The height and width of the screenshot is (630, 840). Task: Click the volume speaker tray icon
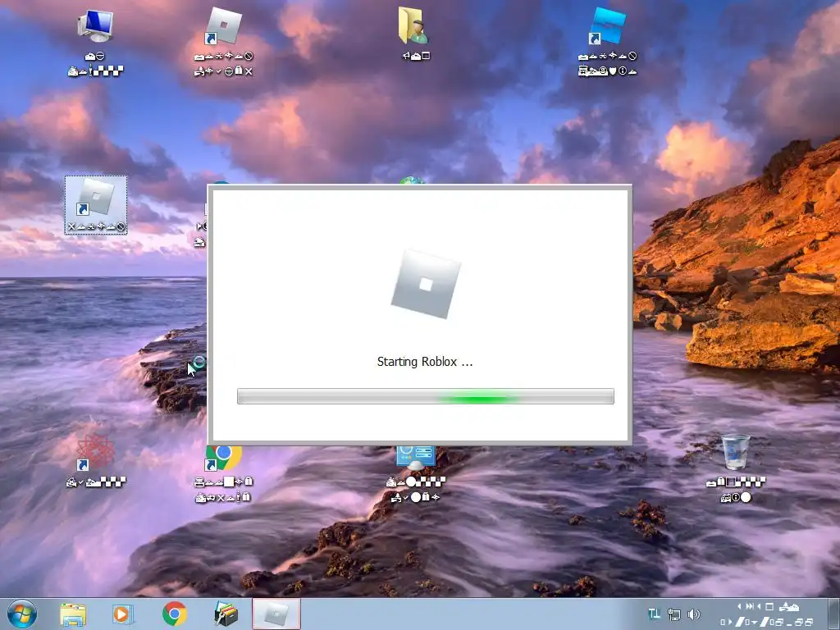click(x=693, y=614)
